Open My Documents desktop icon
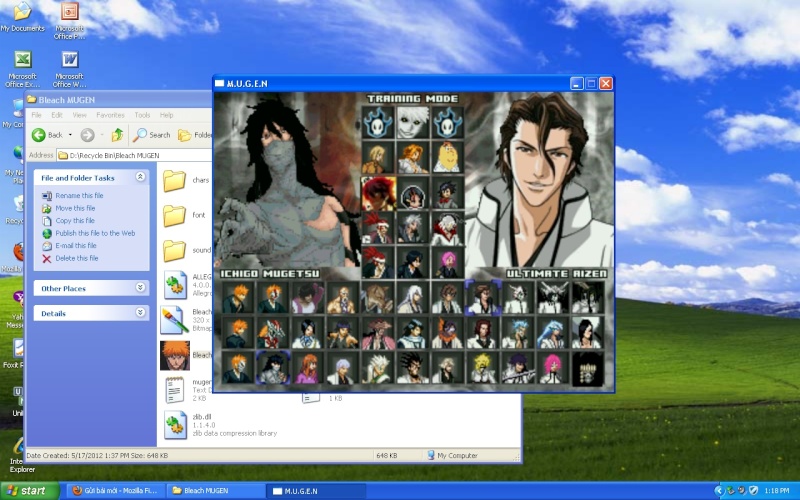 pyautogui.click(x=22, y=17)
